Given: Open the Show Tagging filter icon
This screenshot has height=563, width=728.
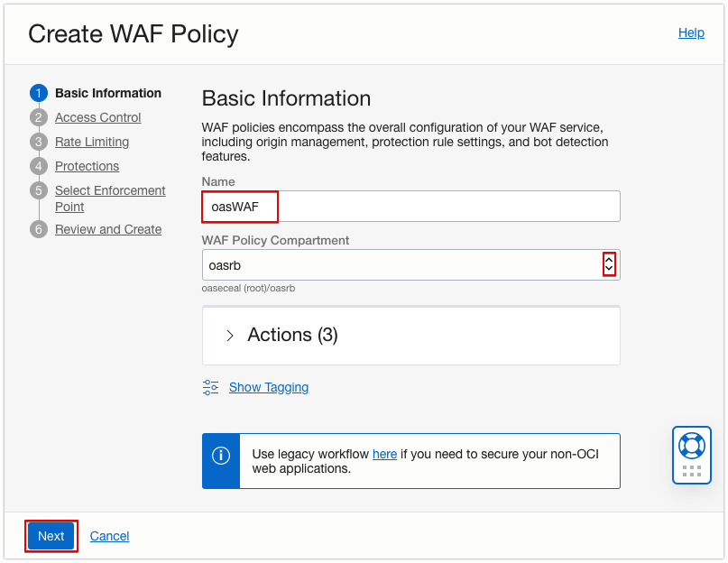Looking at the screenshot, I should (210, 387).
